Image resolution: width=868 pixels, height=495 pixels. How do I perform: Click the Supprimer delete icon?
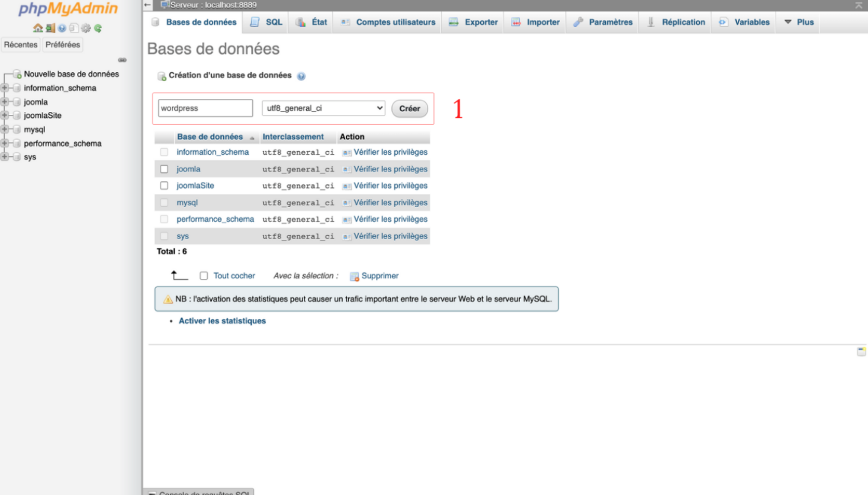coord(354,277)
